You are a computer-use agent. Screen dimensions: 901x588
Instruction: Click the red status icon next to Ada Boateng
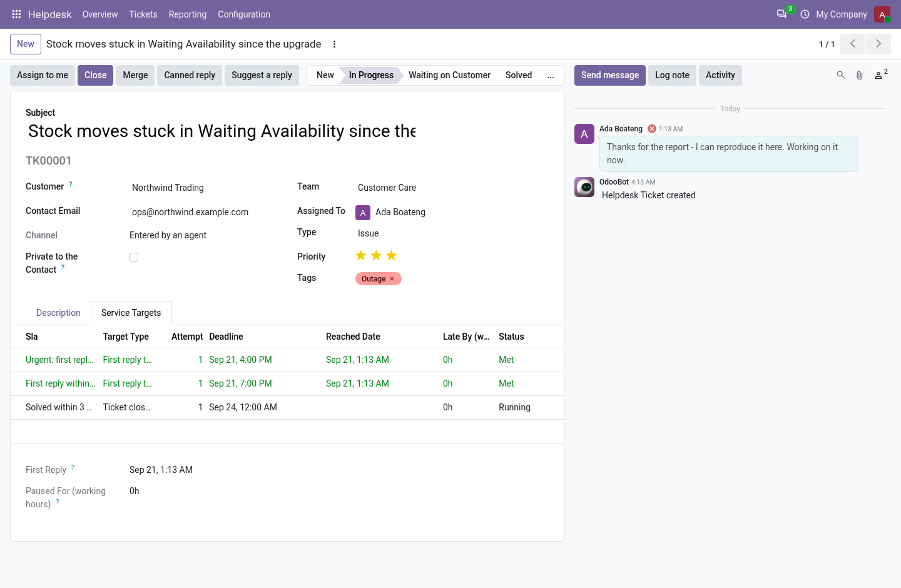click(x=652, y=129)
